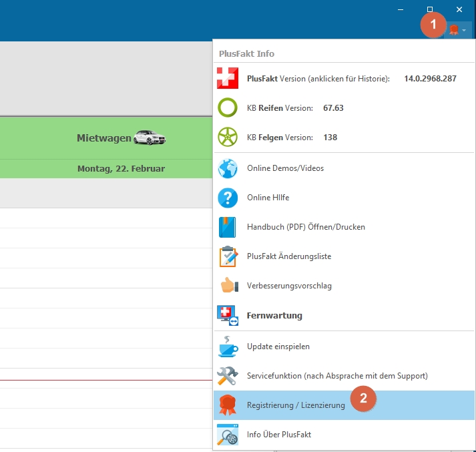Click the green rim wheel icon
This screenshot has height=452, width=476.
pos(228,137)
